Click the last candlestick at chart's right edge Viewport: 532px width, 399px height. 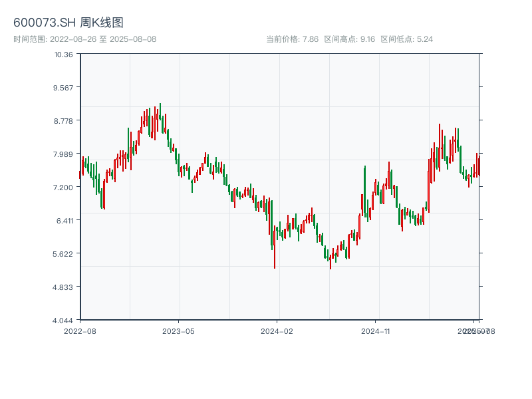point(479,166)
